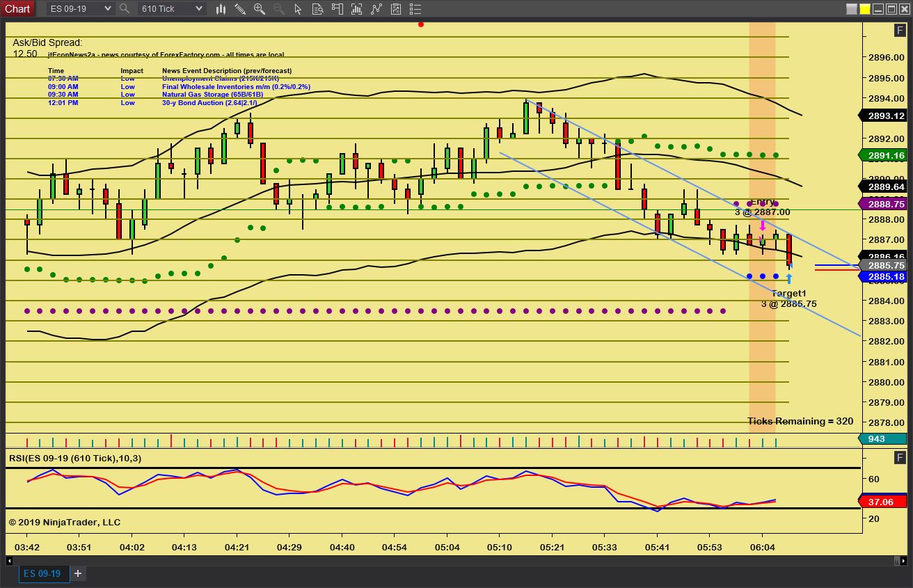Toggle the Chart Trader panel icon
The height and width of the screenshot is (588, 913).
[338, 9]
